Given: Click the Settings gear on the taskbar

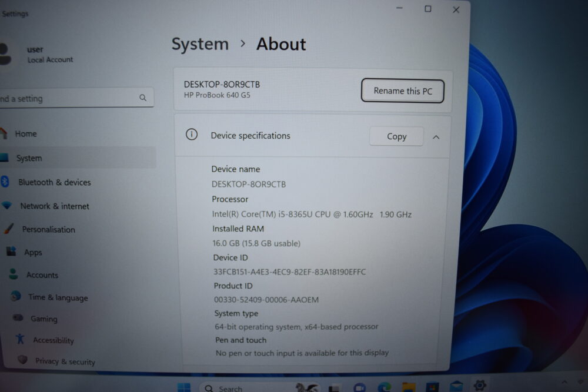Looking at the screenshot, I should click(480, 385).
